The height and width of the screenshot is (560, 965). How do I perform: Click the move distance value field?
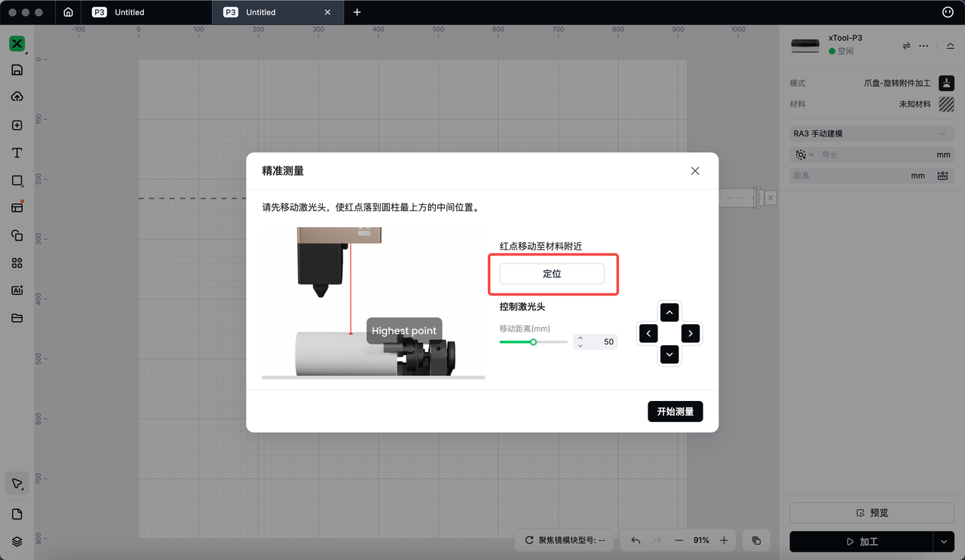pos(602,342)
